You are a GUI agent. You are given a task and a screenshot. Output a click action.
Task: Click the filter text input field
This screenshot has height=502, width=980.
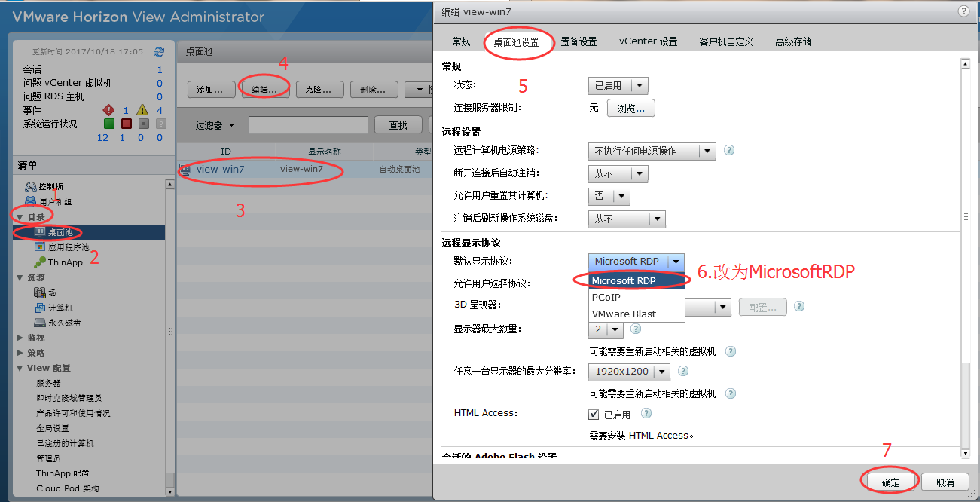click(308, 125)
